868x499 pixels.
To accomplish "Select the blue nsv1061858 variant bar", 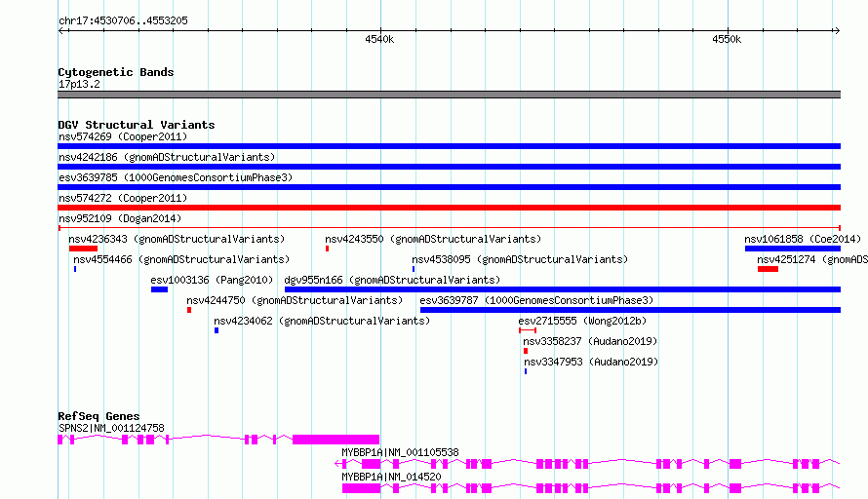I will (x=793, y=249).
